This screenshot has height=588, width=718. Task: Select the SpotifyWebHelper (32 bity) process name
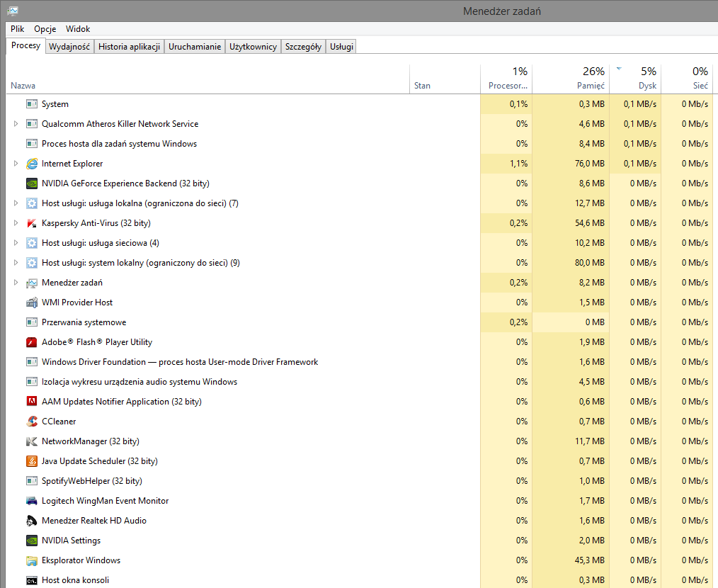click(x=91, y=481)
